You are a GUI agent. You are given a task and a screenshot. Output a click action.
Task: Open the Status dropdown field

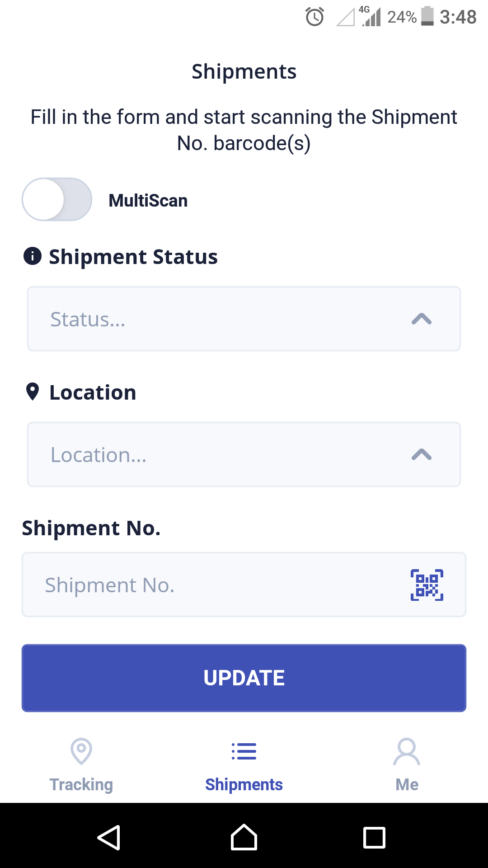coord(217,319)
